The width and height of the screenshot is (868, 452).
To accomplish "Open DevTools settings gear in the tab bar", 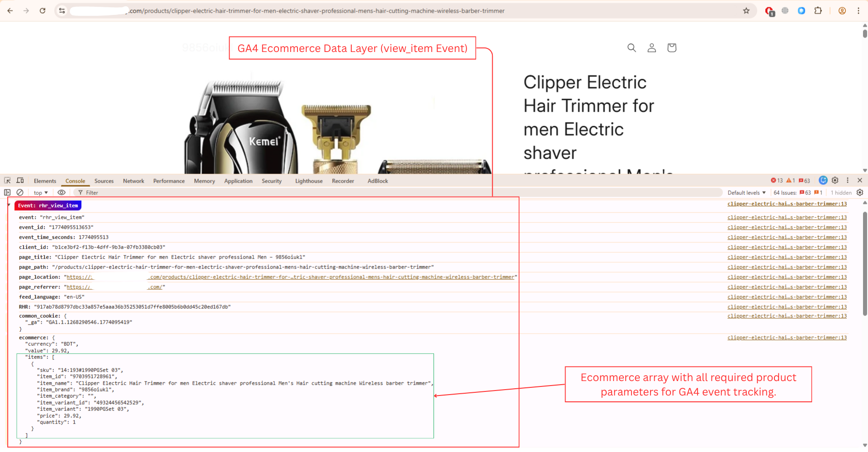I will pos(835,180).
